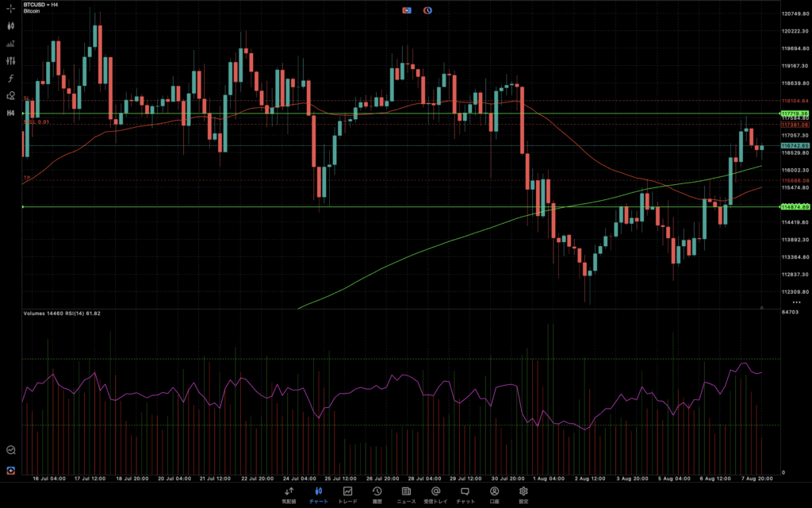This screenshot has height=508, width=812.
Task: Open the candlestick chart type icon
Action: point(11,25)
